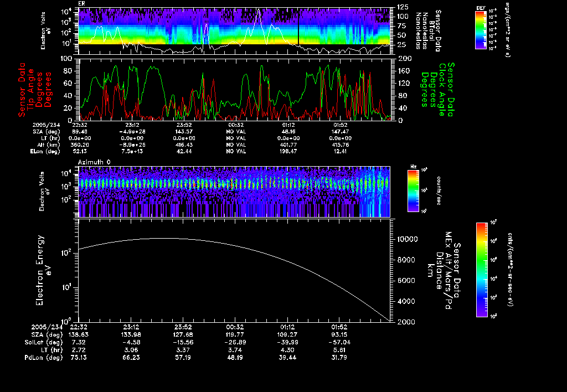Screen dimensions: 567x392
Task: Click the SZA value -4.9e+28
Action: (x=132, y=132)
